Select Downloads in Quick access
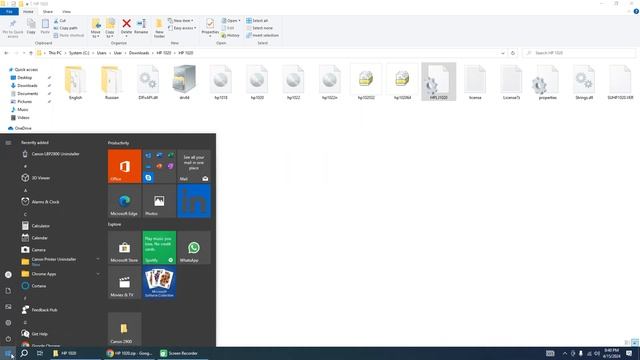Image resolution: width=640 pixels, height=360 pixels. click(27, 86)
